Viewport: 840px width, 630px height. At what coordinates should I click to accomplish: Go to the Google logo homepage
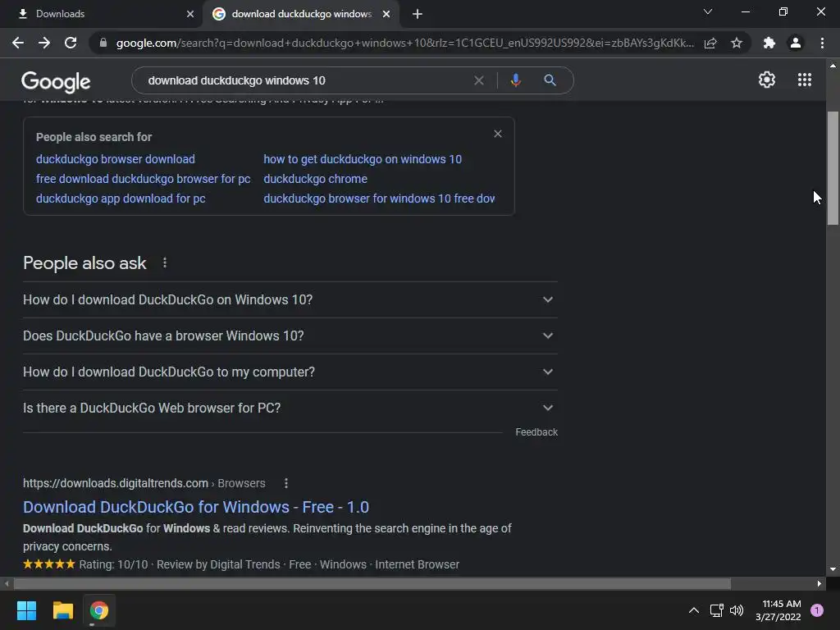(x=56, y=82)
